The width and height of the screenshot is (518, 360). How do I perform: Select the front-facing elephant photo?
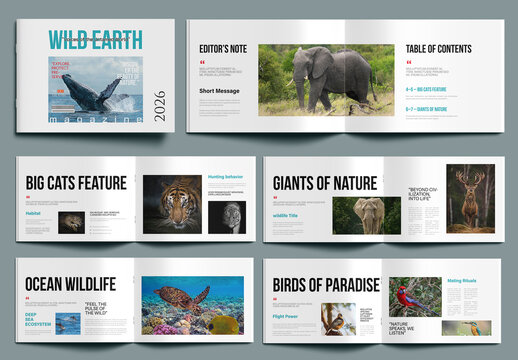click(367, 215)
